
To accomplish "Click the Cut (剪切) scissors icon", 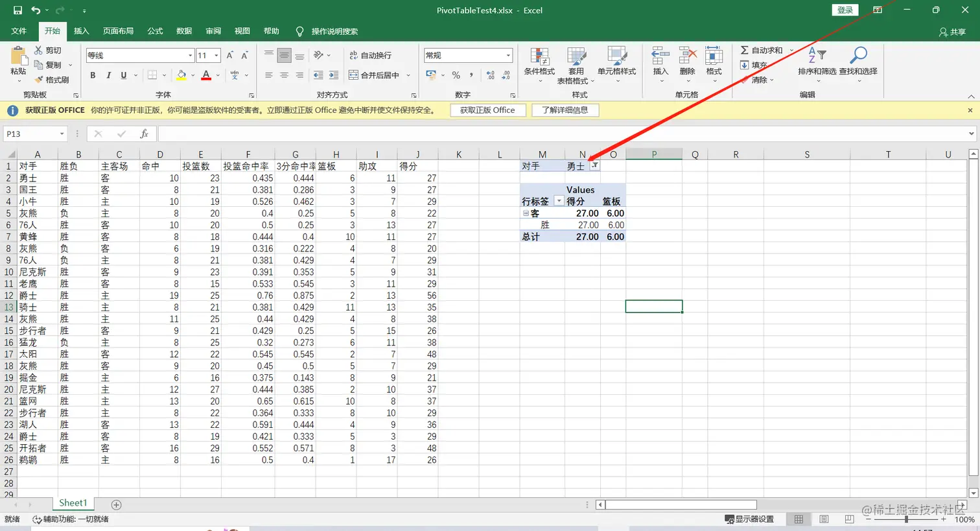I will pos(38,50).
